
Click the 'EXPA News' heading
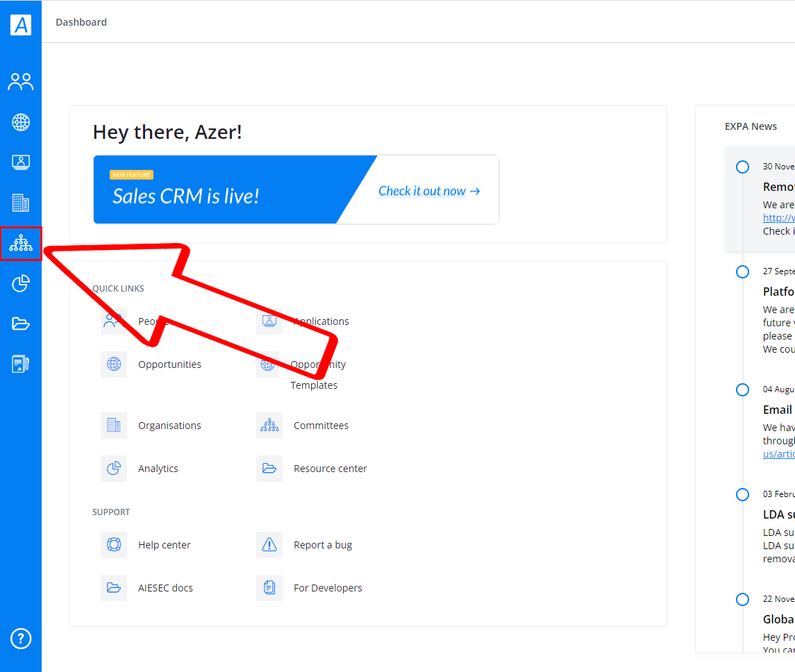pyautogui.click(x=751, y=126)
